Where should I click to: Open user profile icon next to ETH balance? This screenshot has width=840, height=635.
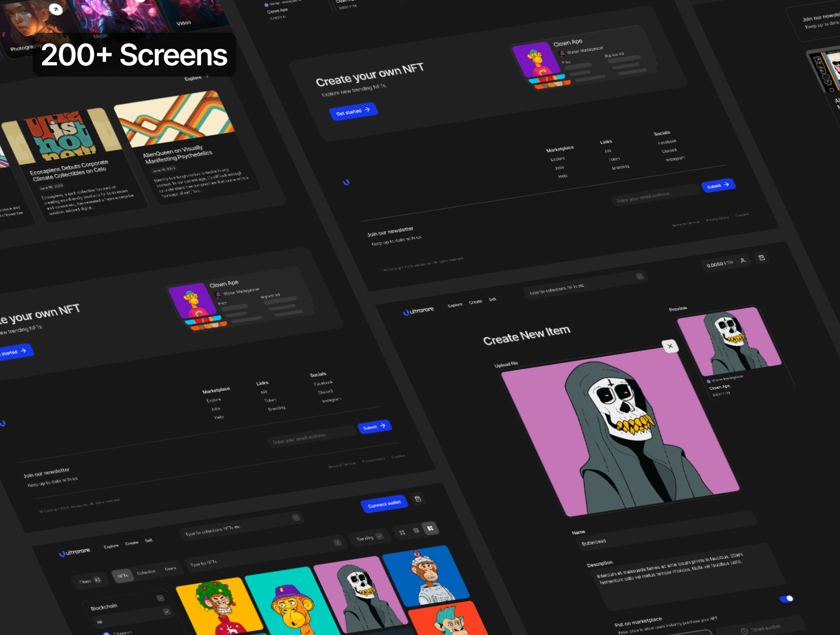pos(743,261)
